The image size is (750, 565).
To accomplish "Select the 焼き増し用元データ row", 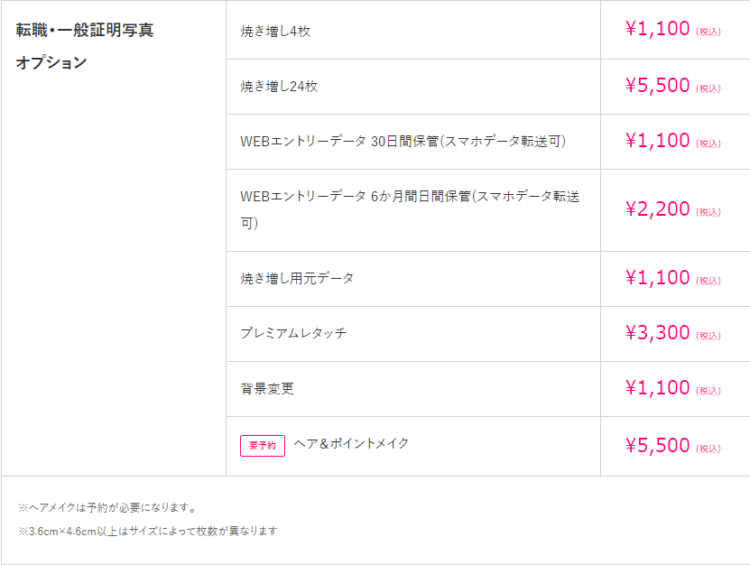I will tap(488, 279).
